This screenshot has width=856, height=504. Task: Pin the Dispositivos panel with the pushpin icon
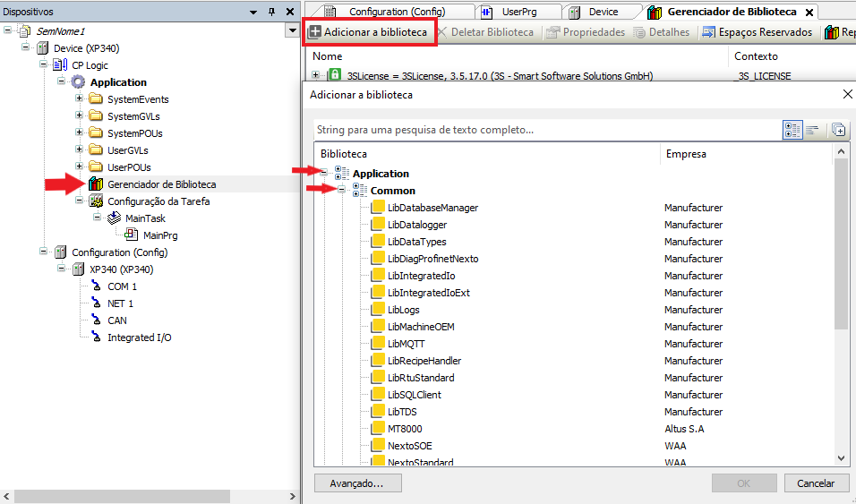pos(272,12)
